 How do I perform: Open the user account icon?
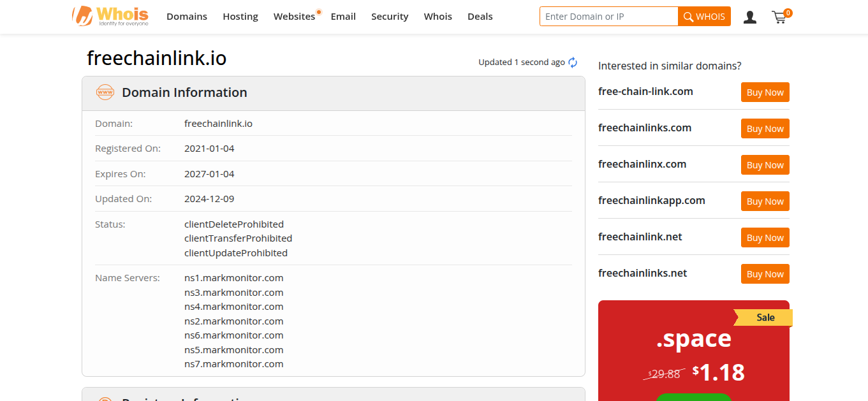750,17
